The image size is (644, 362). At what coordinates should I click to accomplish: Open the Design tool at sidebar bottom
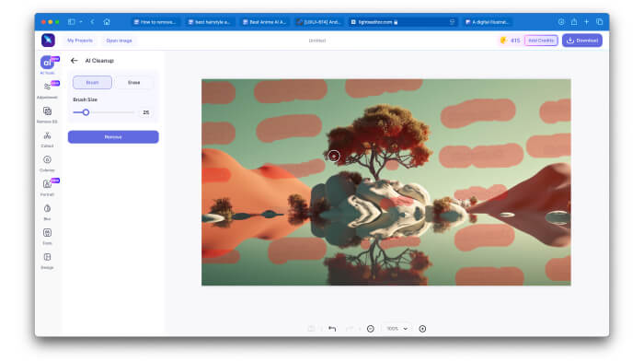47,261
